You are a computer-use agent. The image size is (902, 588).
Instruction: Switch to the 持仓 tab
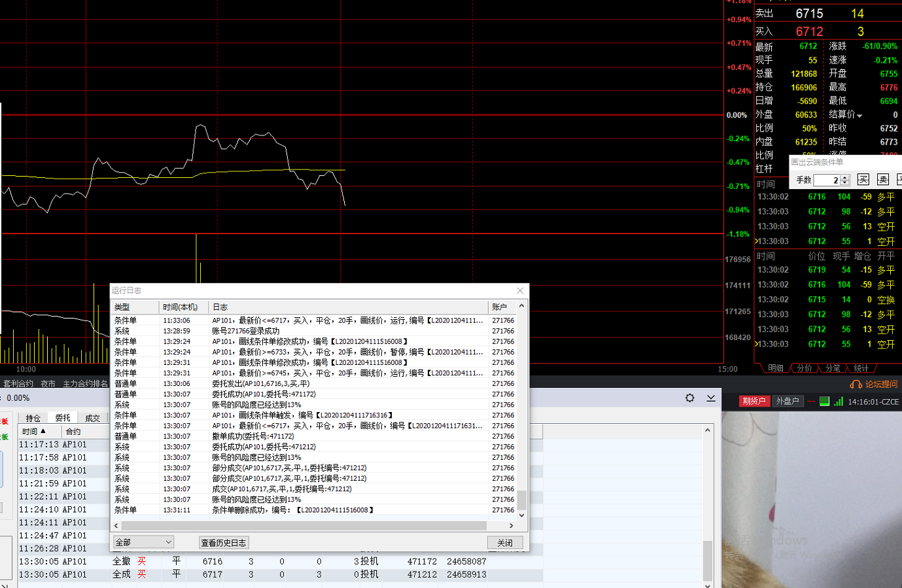point(33,418)
